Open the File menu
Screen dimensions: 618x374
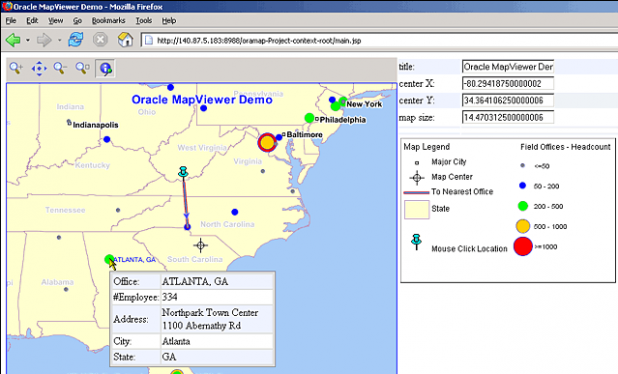click(x=11, y=20)
